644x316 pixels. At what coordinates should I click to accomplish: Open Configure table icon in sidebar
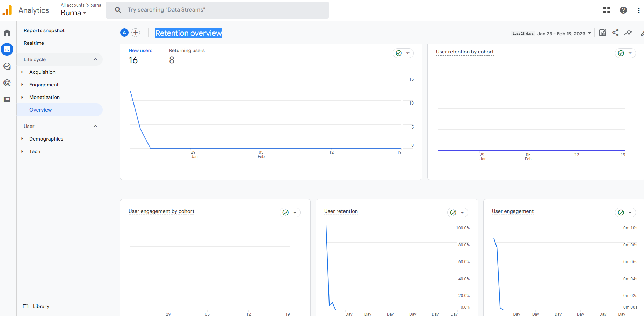7,100
